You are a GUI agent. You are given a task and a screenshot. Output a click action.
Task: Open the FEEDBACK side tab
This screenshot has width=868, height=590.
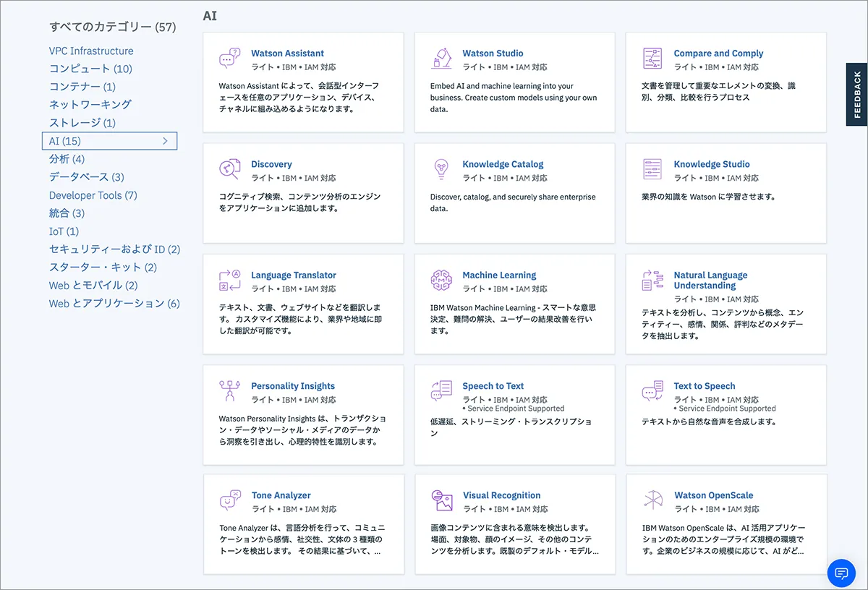[x=857, y=95]
